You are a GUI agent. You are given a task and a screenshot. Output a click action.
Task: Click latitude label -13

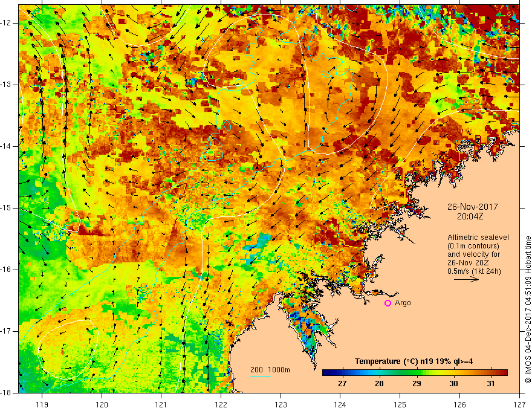coord(7,85)
